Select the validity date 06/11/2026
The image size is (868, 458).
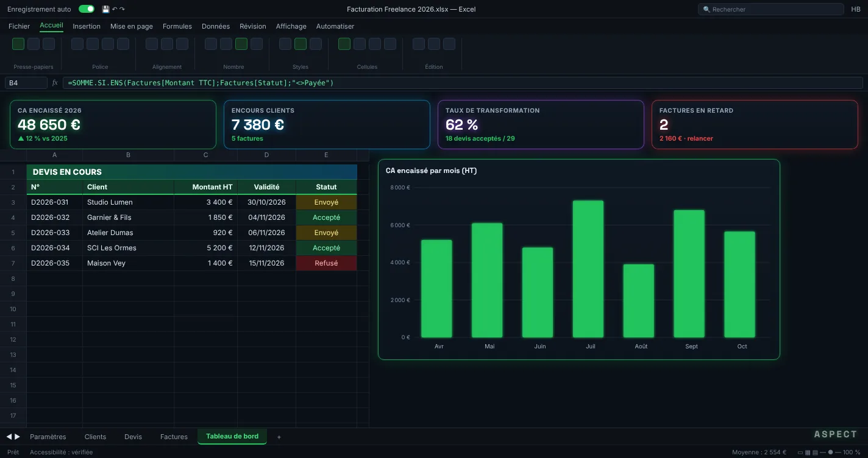click(267, 233)
